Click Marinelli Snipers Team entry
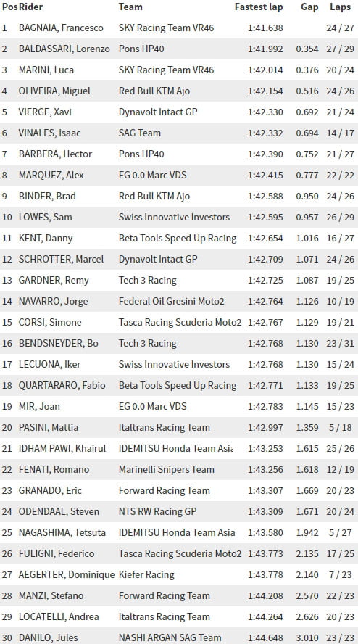 pyautogui.click(x=166, y=469)
